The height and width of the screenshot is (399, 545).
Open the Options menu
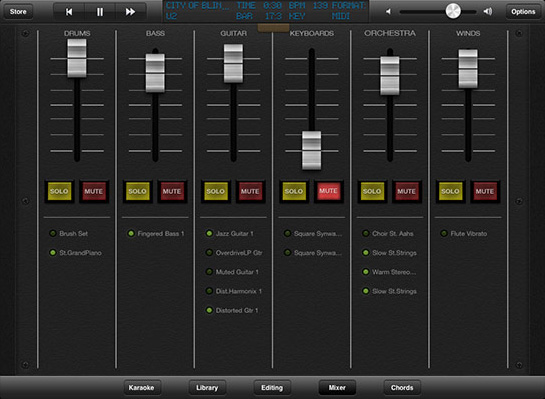[523, 12]
